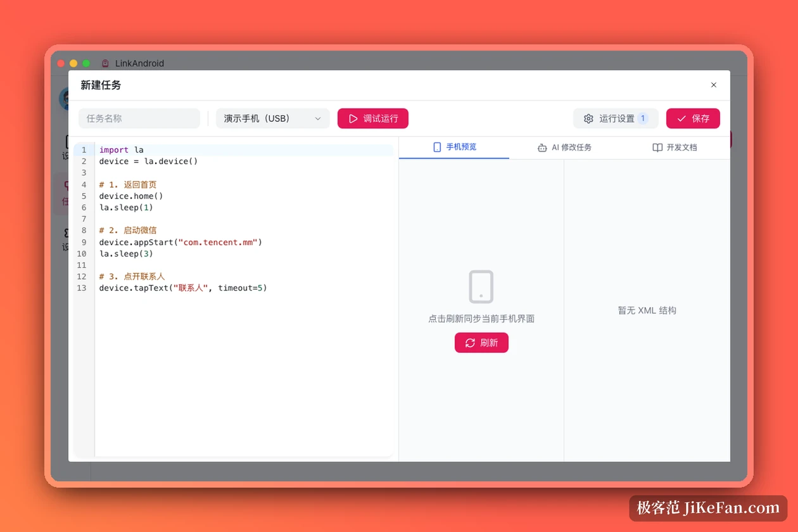Run the task with 调试运行 button
The height and width of the screenshot is (532, 798).
click(372, 118)
